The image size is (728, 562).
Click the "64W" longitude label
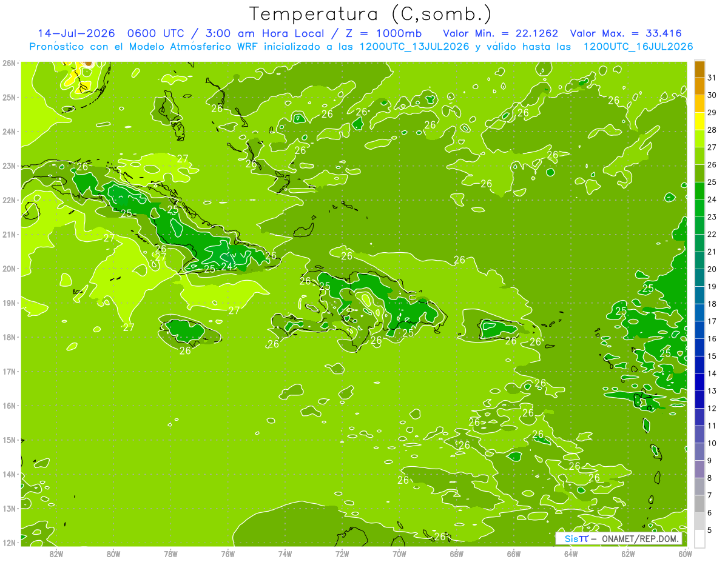pyautogui.click(x=571, y=554)
